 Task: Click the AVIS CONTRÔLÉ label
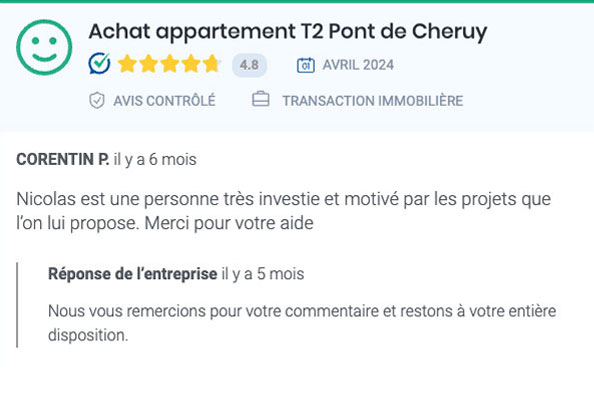(x=164, y=101)
